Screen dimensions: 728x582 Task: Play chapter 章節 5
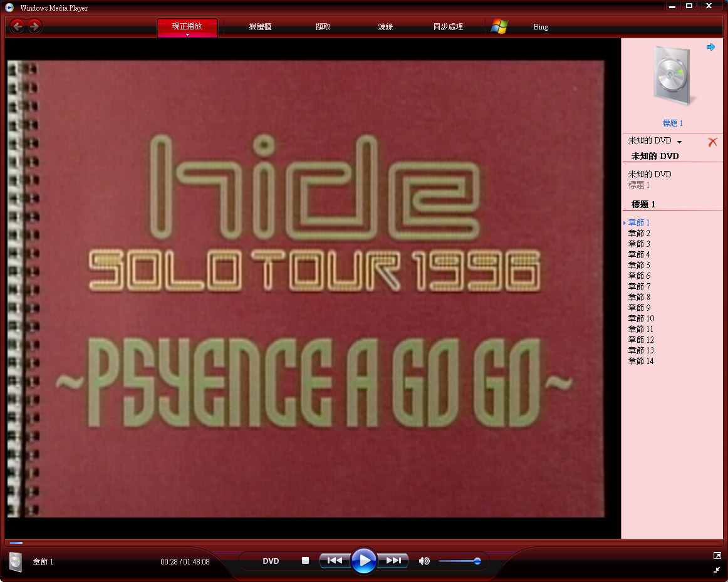639,265
